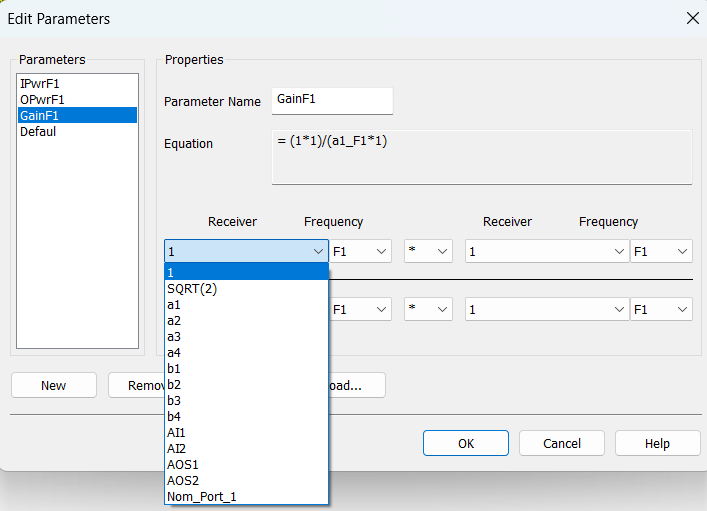Select AI1 in the receiver list
This screenshot has width=707, height=511.
(x=177, y=433)
